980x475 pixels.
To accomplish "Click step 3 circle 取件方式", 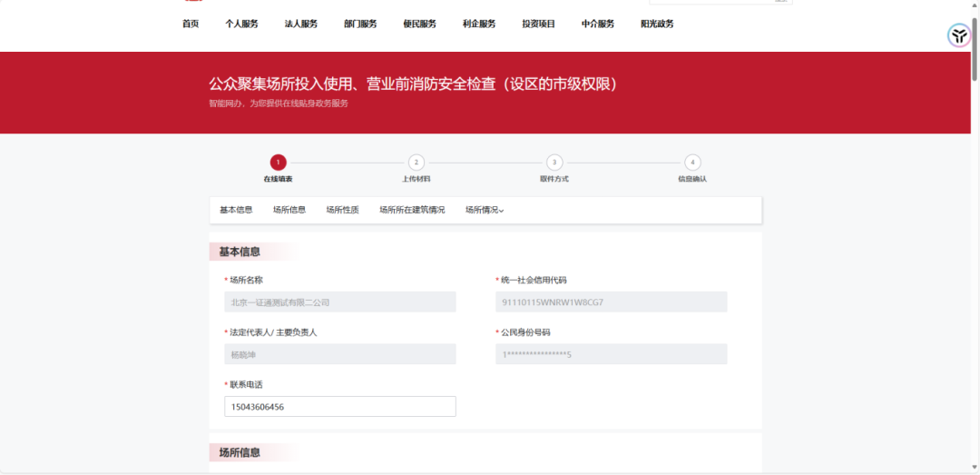I will click(554, 163).
